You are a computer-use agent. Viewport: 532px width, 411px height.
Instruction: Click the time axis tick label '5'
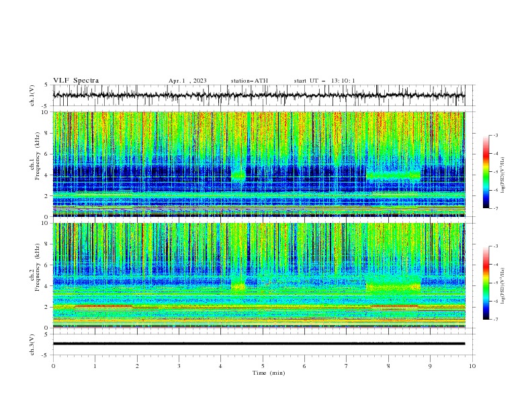[263, 366]
